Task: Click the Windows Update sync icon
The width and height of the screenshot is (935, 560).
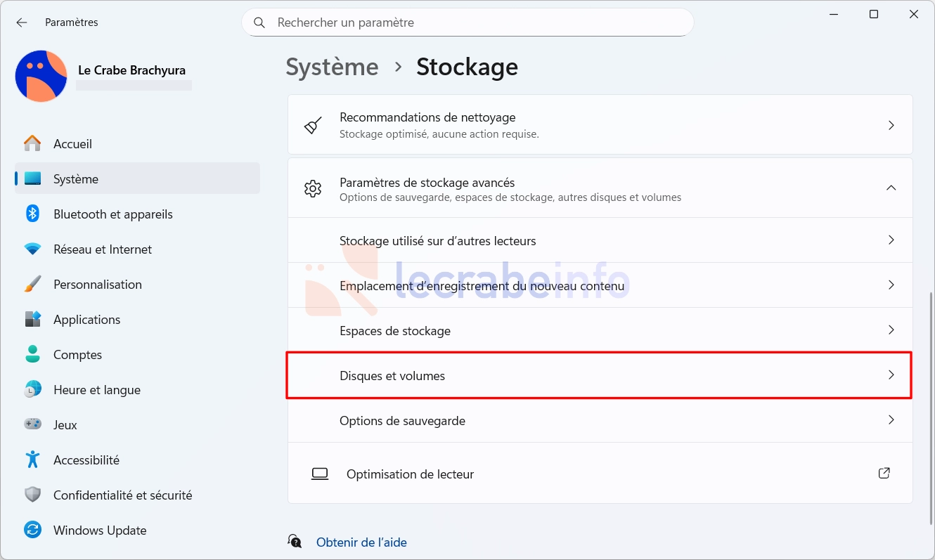Action: 32,530
